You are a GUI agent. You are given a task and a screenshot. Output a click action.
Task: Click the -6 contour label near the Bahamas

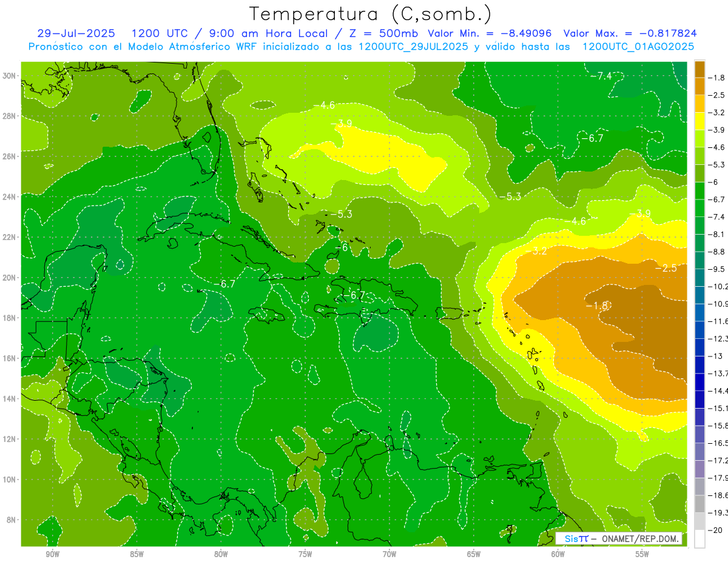[342, 247]
